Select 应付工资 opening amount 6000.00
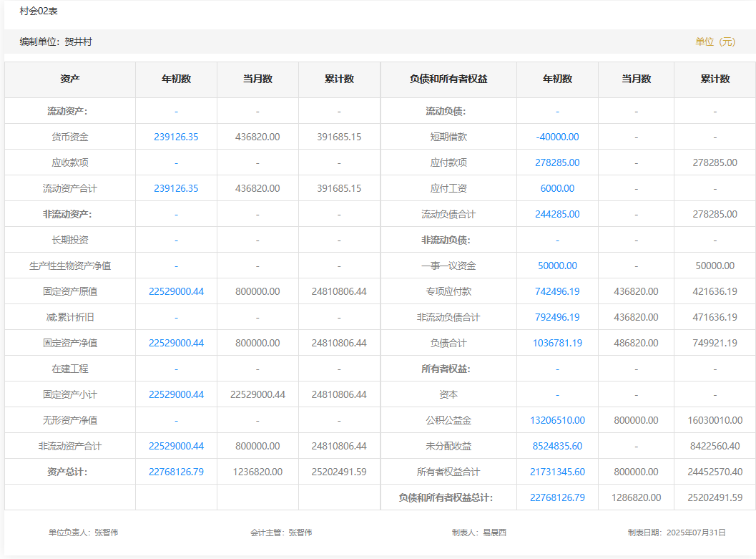The width and height of the screenshot is (756, 559). click(557, 188)
